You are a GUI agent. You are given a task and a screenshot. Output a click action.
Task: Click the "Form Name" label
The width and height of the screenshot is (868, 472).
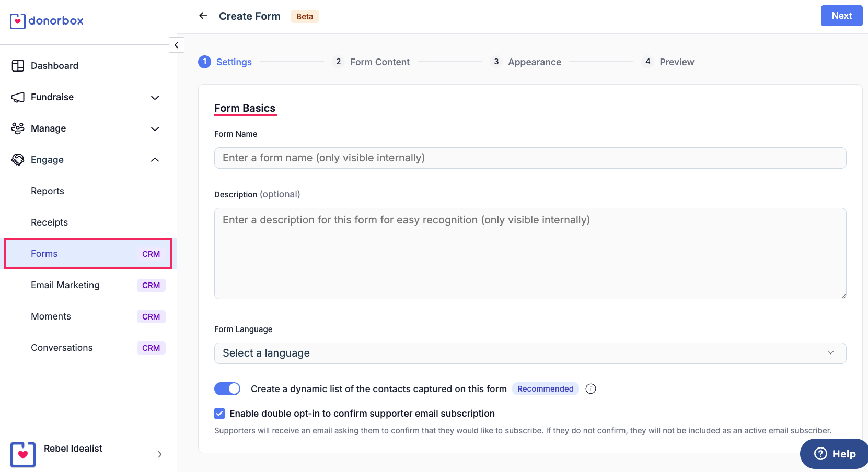pyautogui.click(x=236, y=134)
